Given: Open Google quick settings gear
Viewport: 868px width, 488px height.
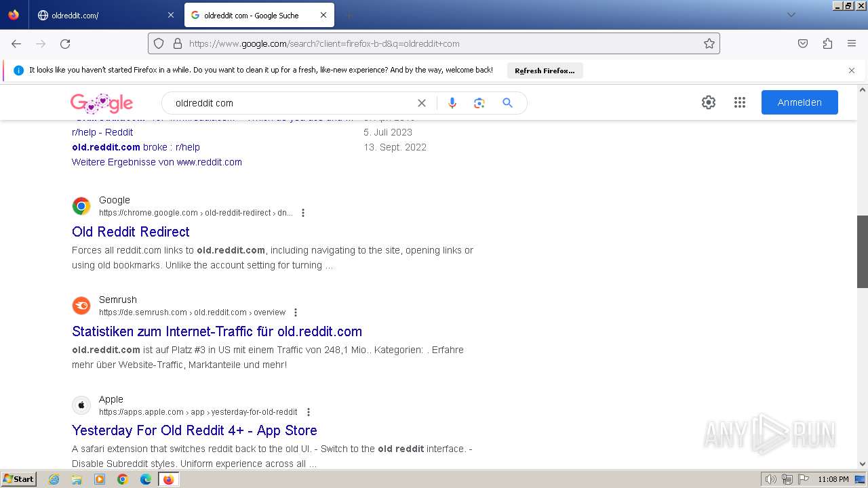Looking at the screenshot, I should [709, 102].
